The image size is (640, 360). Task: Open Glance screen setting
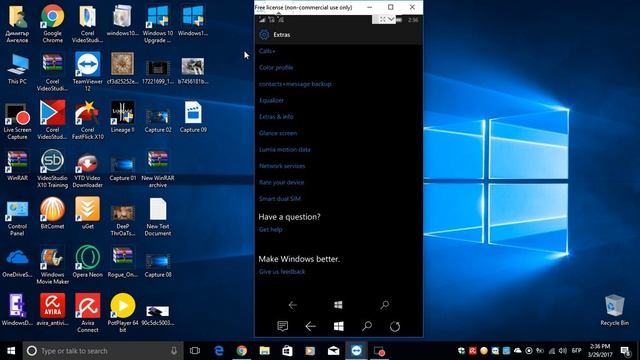(278, 133)
